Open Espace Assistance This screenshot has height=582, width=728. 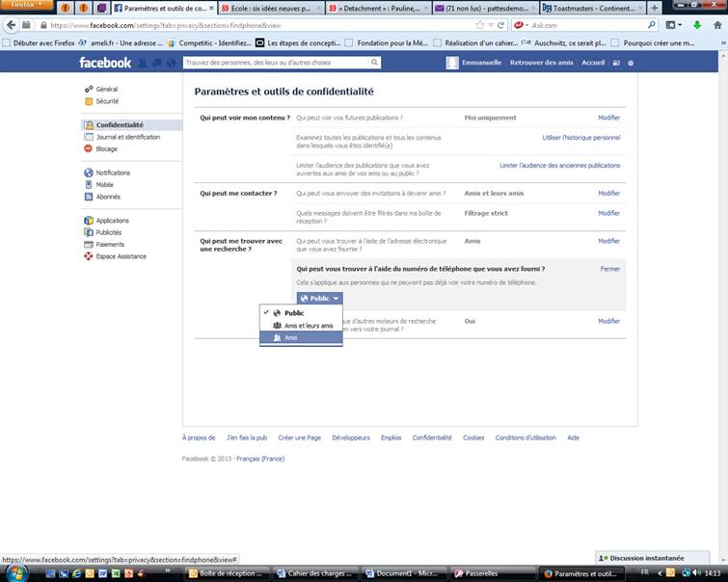[x=121, y=256]
